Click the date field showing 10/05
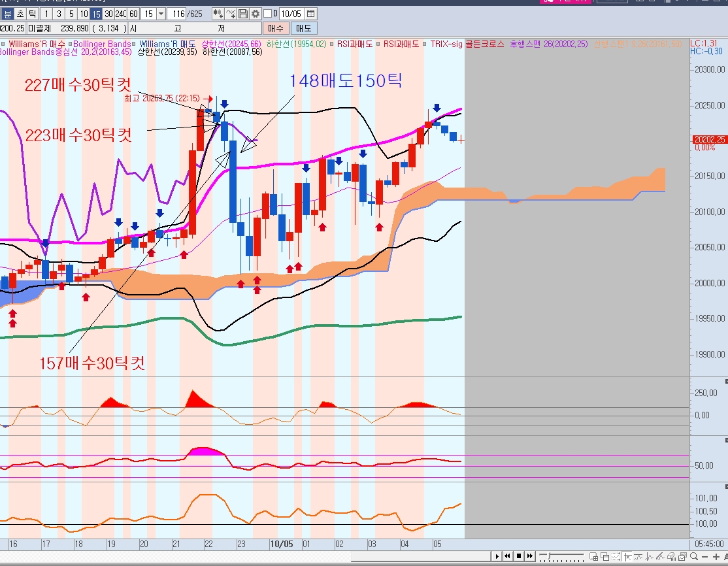 (291, 14)
